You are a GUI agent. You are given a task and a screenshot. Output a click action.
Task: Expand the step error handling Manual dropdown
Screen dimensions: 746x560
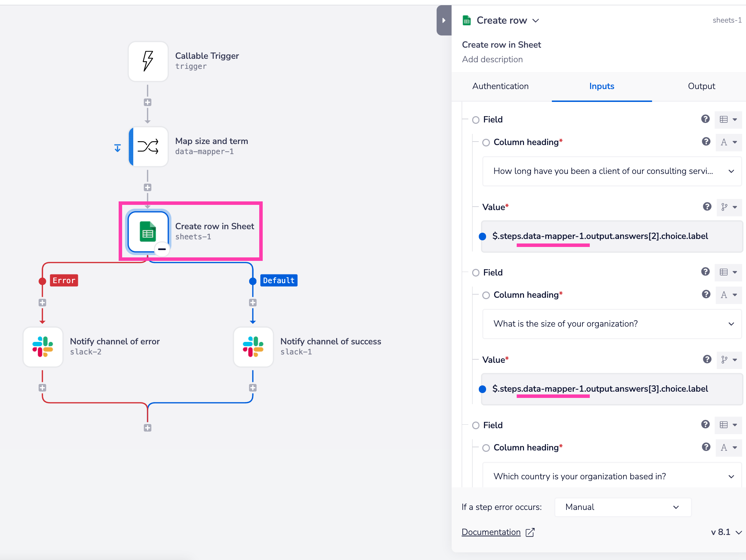click(x=622, y=507)
